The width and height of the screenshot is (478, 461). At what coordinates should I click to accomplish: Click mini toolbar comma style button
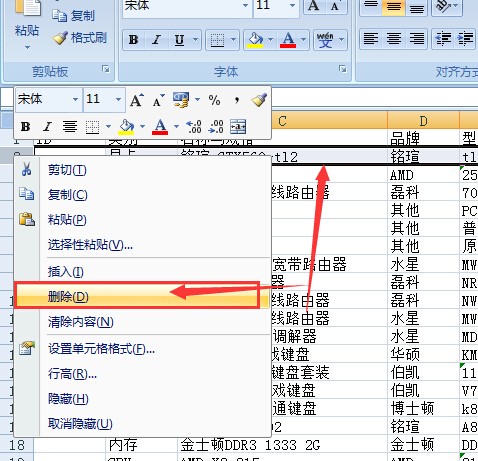point(237,100)
